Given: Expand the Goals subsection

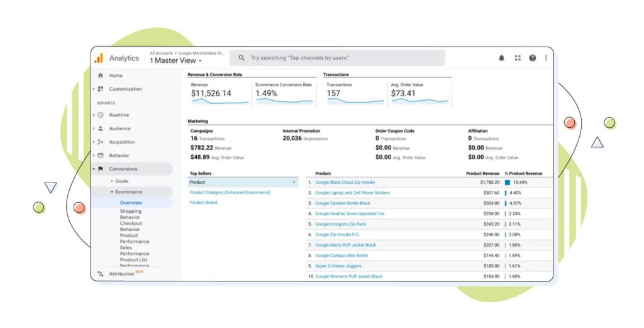Looking at the screenshot, I should click(x=112, y=181).
